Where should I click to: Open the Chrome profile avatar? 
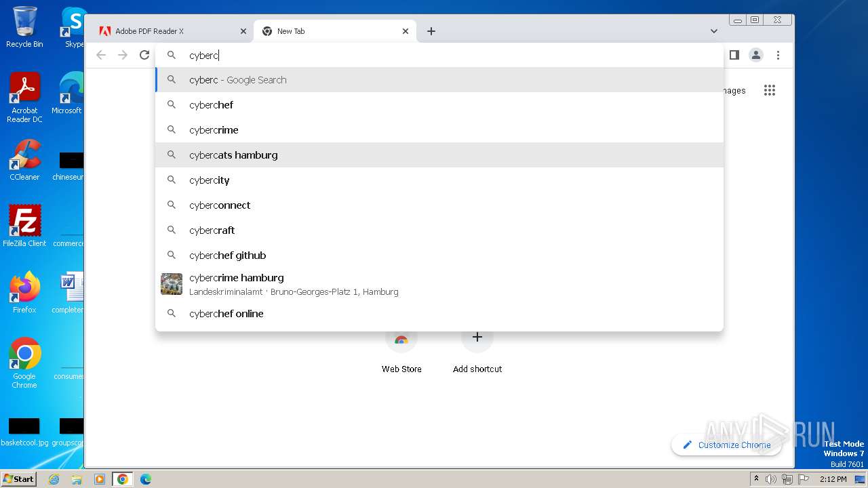coord(756,55)
